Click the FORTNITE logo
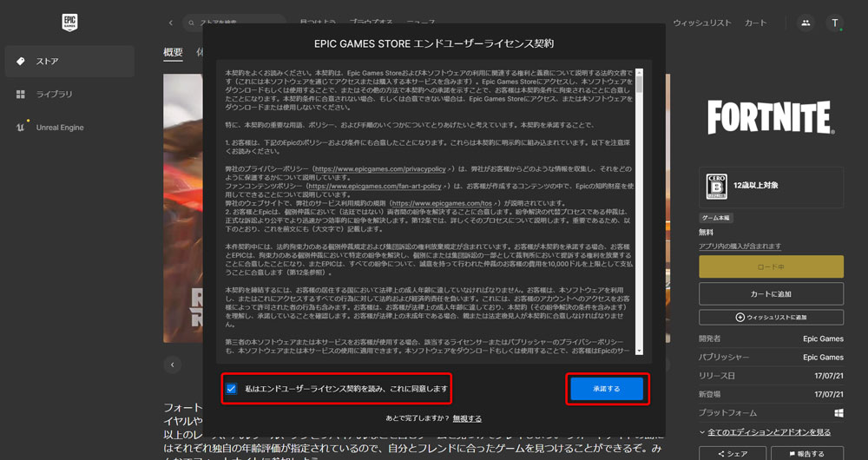The height and width of the screenshot is (460, 868). point(771,117)
